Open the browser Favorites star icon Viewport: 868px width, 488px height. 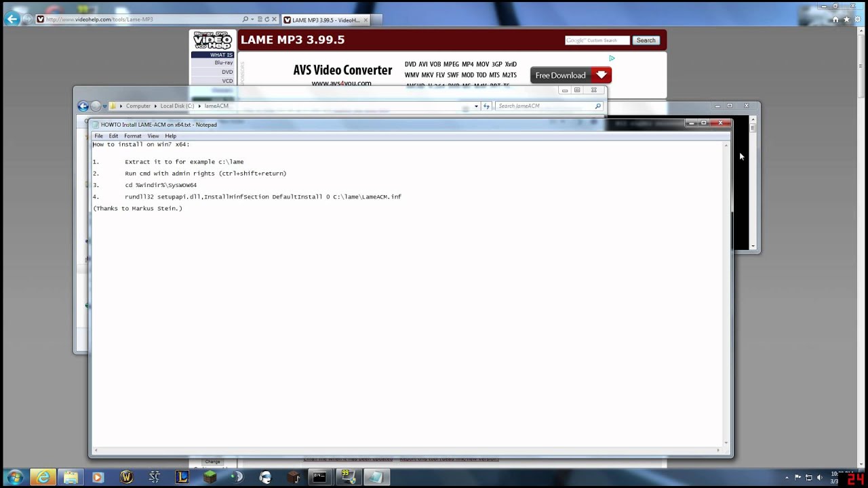[x=846, y=19]
